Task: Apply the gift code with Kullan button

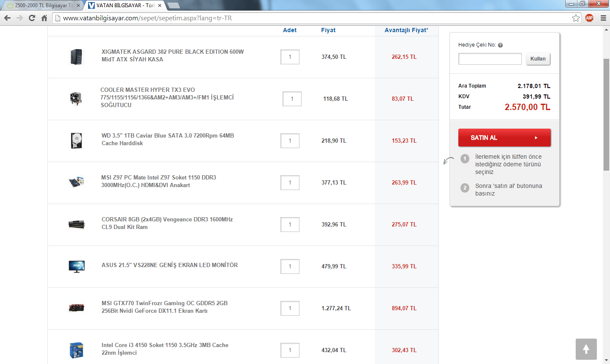Action: tap(538, 59)
